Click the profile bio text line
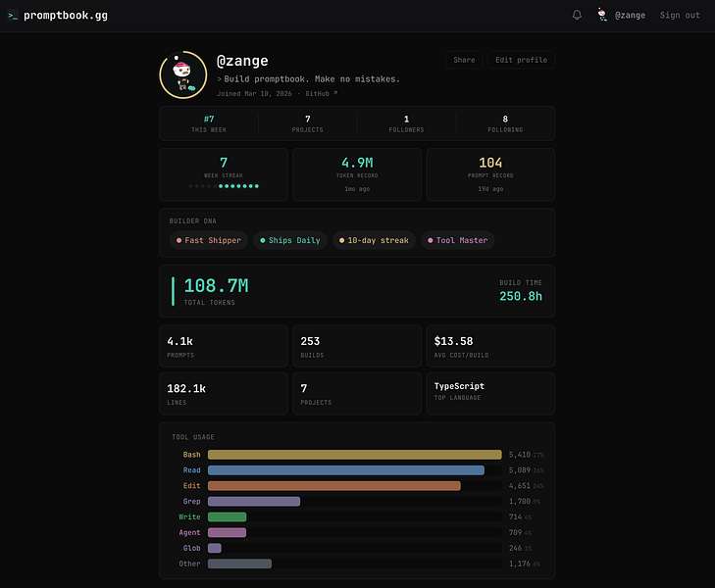715x588 pixels. click(x=308, y=78)
